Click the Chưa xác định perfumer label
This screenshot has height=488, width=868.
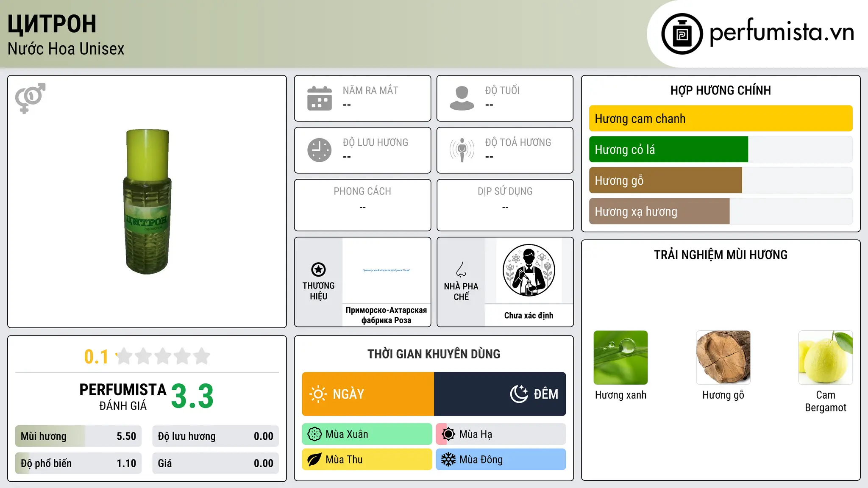tap(529, 316)
